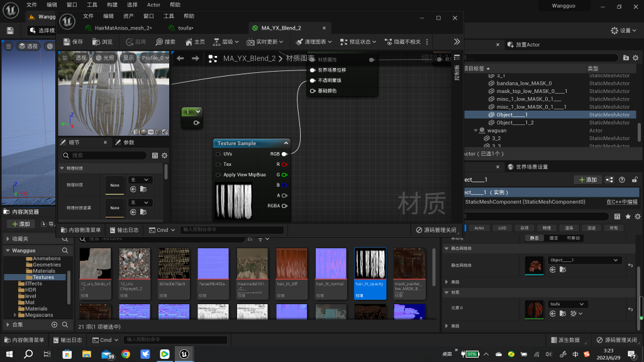Viewport: 644px width, 362px height.
Task: Select the hair_ht_diff texture thumbnail
Action: [292, 264]
